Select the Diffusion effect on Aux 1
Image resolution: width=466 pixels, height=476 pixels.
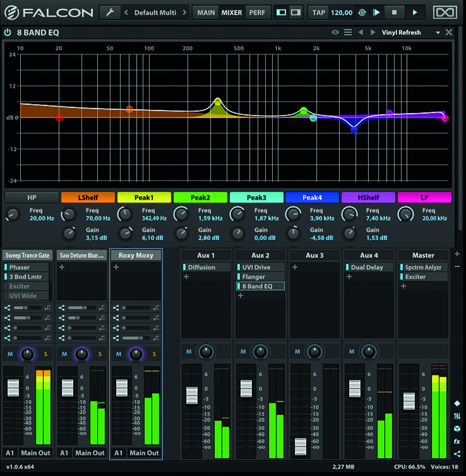point(206,267)
